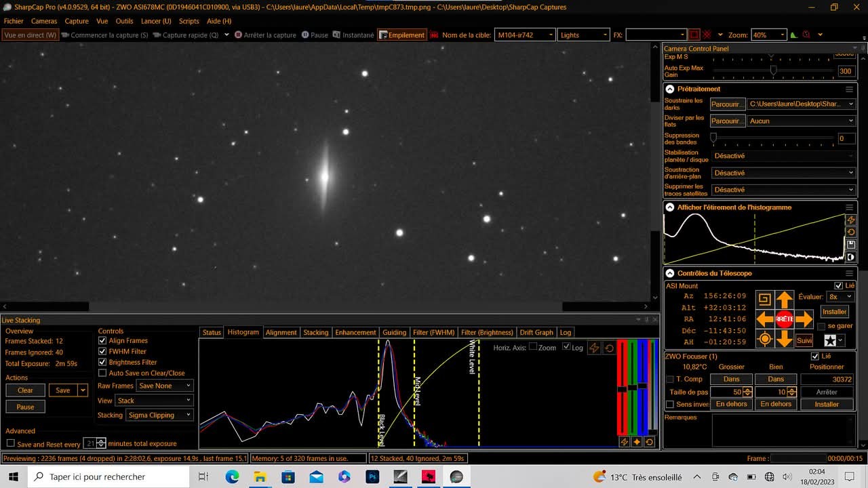Open the Outils menu

124,21
